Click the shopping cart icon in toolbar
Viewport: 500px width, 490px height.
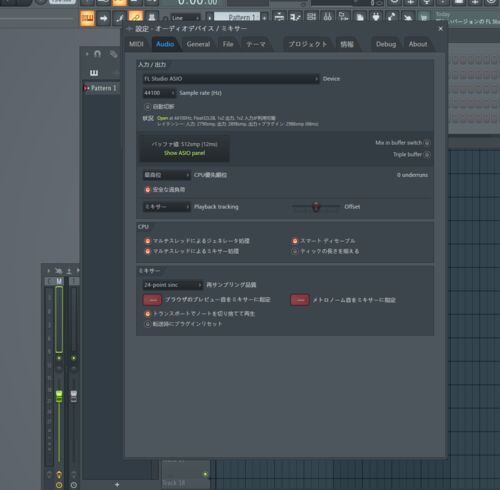point(424,16)
